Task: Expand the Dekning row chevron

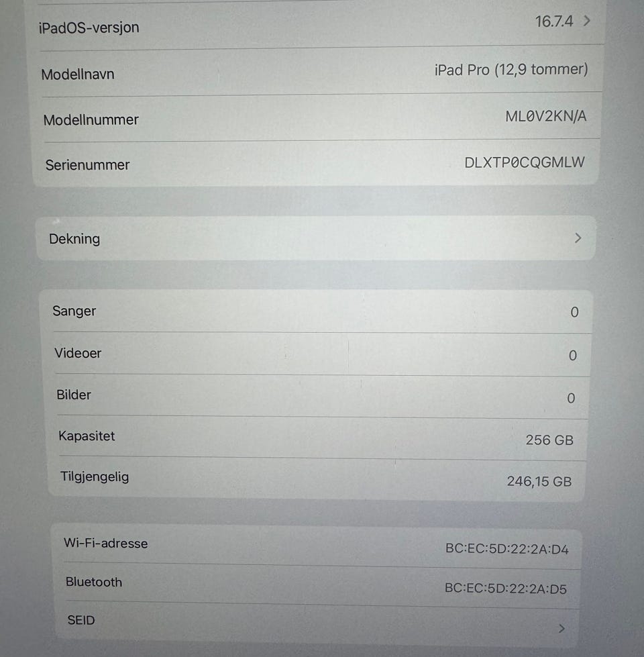Action: (x=578, y=238)
